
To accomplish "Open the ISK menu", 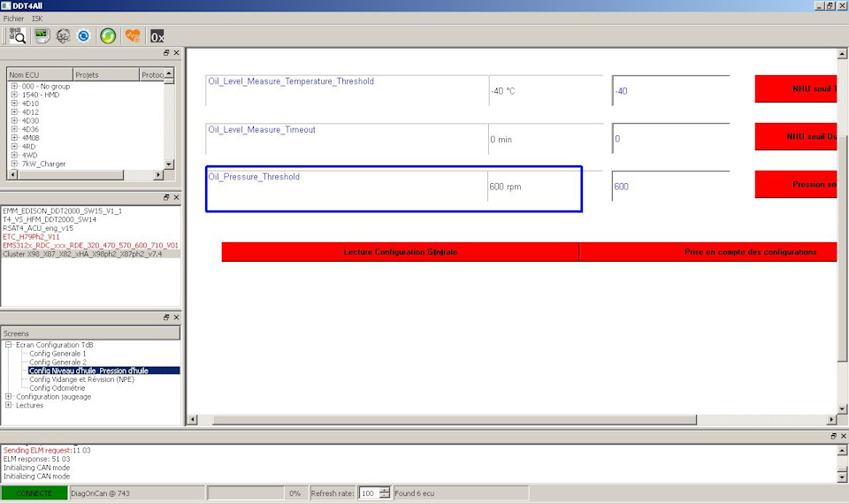I will pos(37,19).
